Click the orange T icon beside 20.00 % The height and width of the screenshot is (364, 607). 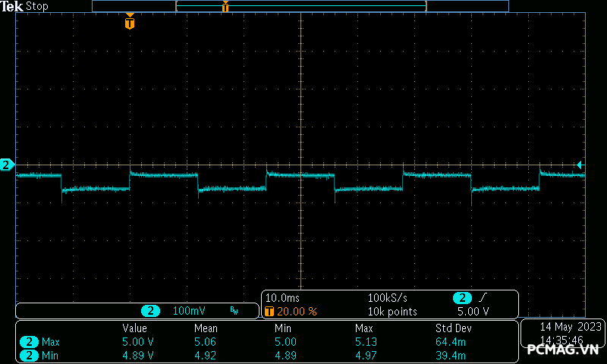tap(269, 311)
